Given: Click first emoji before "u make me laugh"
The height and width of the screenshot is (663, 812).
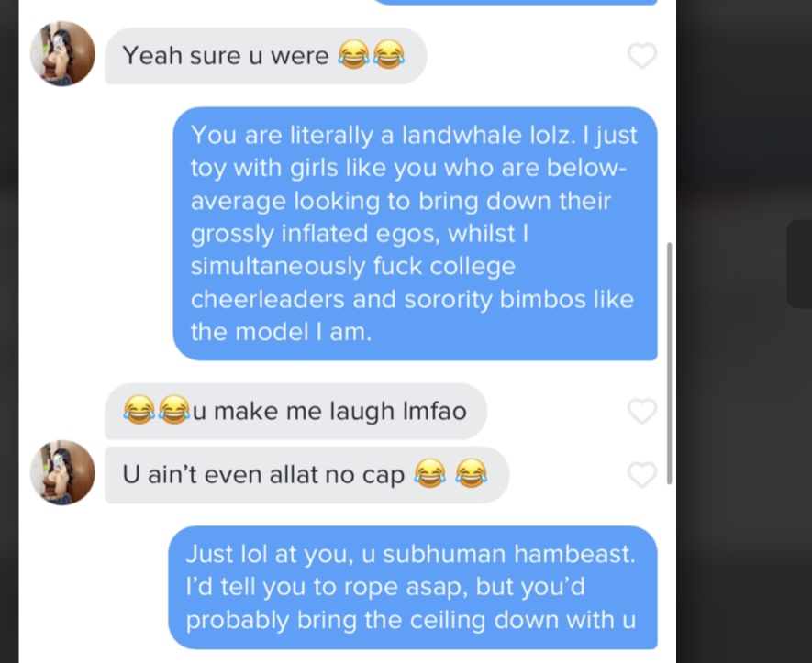Looking at the screenshot, I should (x=139, y=410).
